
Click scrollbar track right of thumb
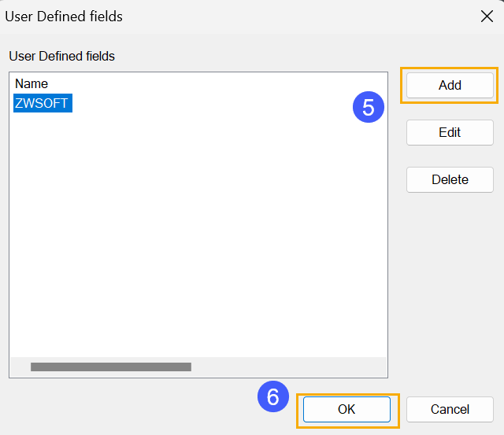[288, 367]
